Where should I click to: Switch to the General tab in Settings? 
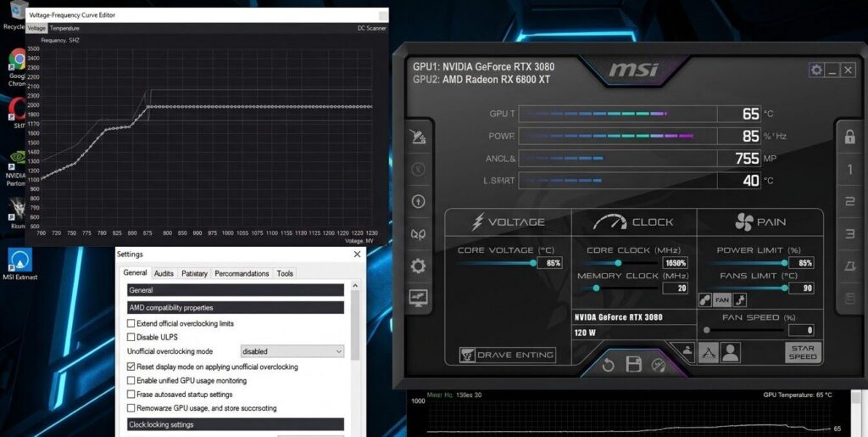pyautogui.click(x=135, y=273)
